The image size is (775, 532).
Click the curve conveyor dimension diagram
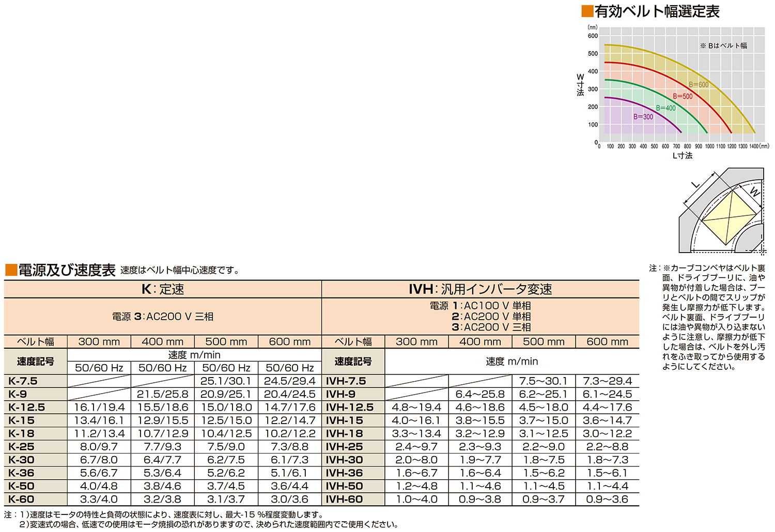721,211
